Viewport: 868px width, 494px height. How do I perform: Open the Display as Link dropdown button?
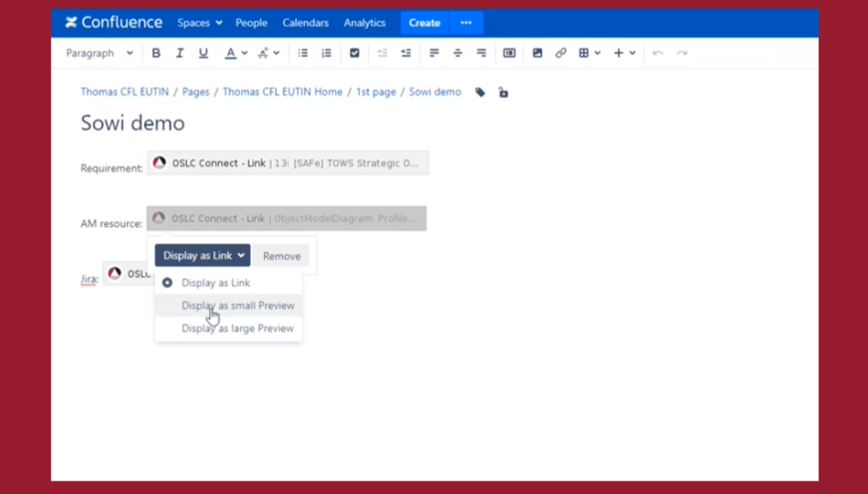click(202, 256)
